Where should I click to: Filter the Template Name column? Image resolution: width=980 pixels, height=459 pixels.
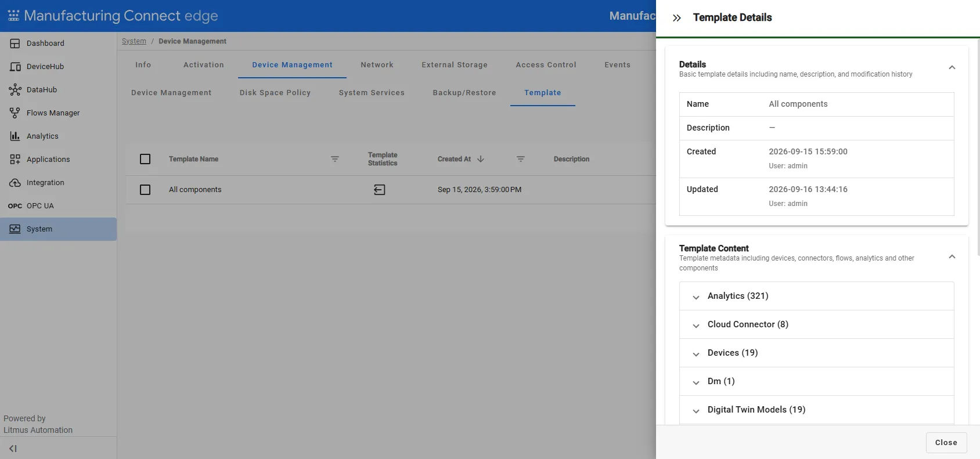(335, 159)
